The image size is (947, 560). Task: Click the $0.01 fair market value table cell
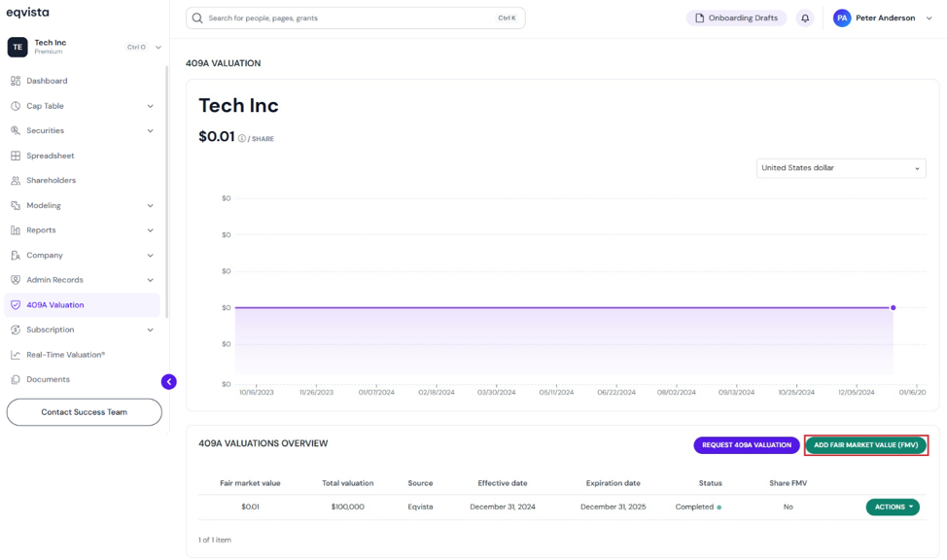click(250, 507)
